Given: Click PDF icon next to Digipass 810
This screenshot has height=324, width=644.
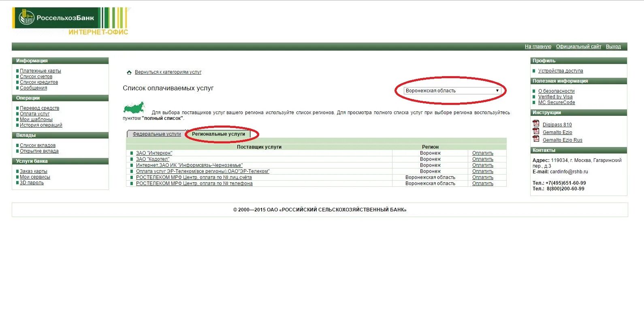Looking at the screenshot, I should pos(536,124).
